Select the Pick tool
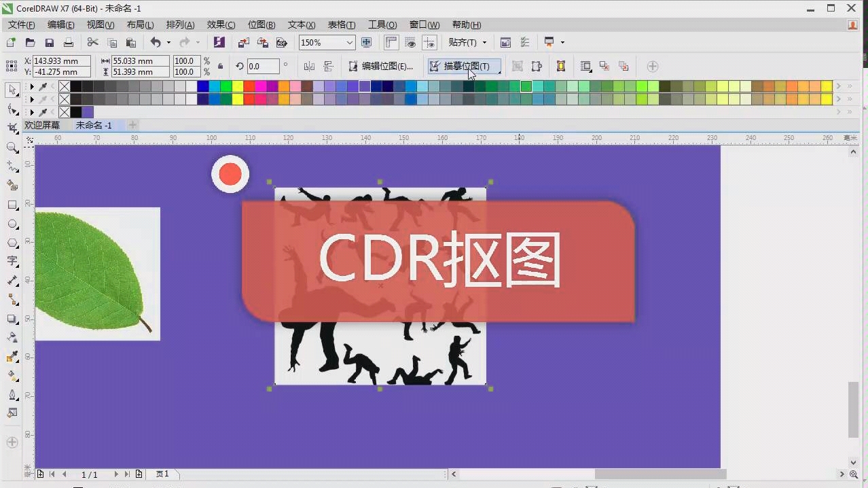868x488 pixels. (12, 90)
